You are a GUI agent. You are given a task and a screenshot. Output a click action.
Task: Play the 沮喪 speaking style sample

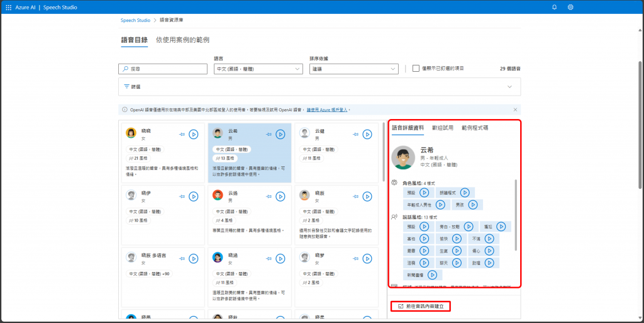(x=425, y=263)
